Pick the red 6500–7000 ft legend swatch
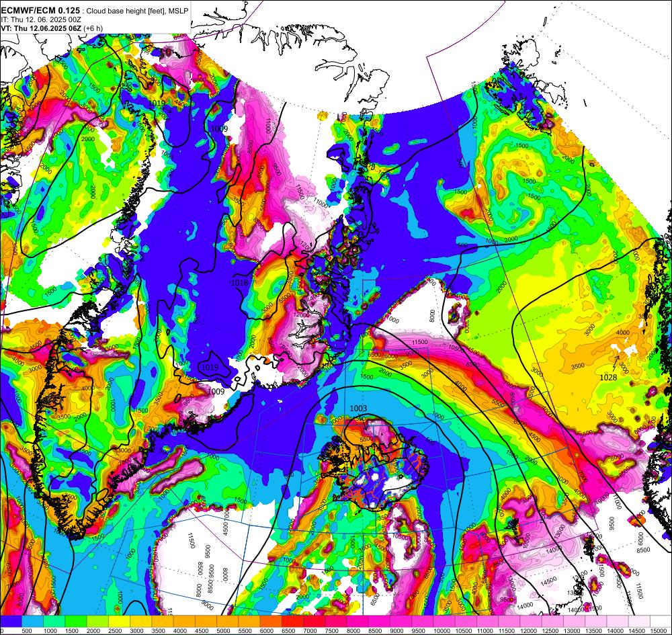The width and height of the screenshot is (672, 635). pos(293,621)
